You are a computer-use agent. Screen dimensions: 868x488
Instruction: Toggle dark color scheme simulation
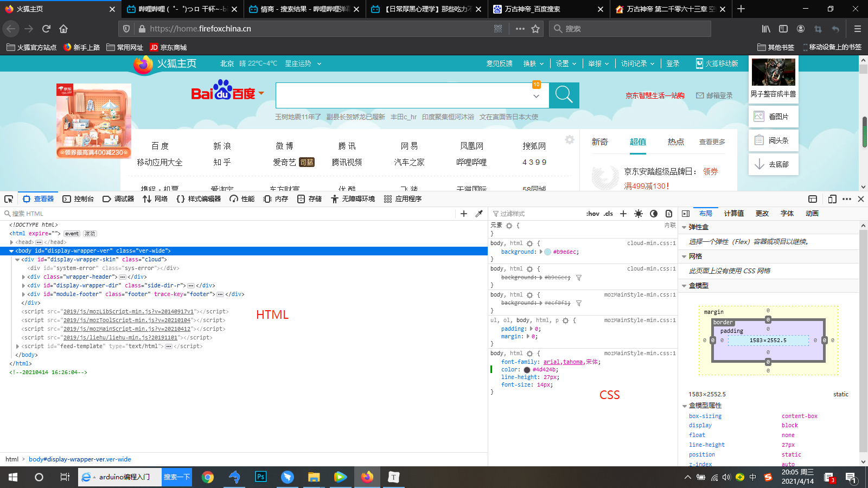tap(654, 214)
